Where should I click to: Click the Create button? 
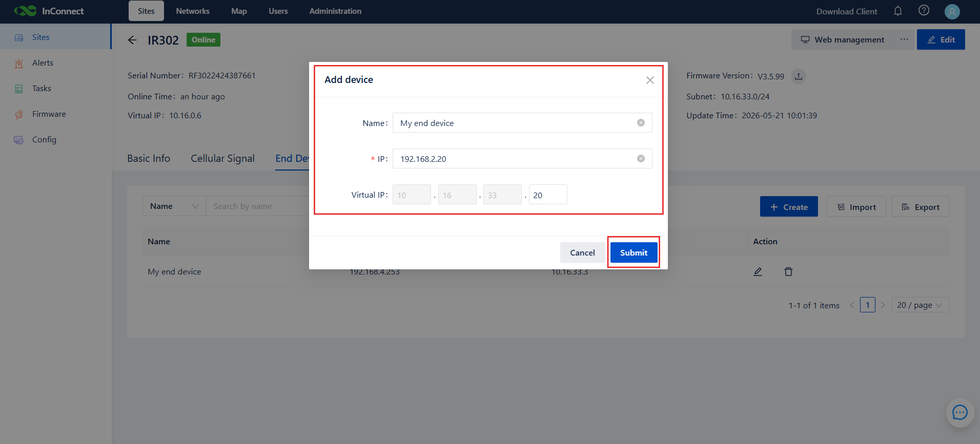point(789,206)
